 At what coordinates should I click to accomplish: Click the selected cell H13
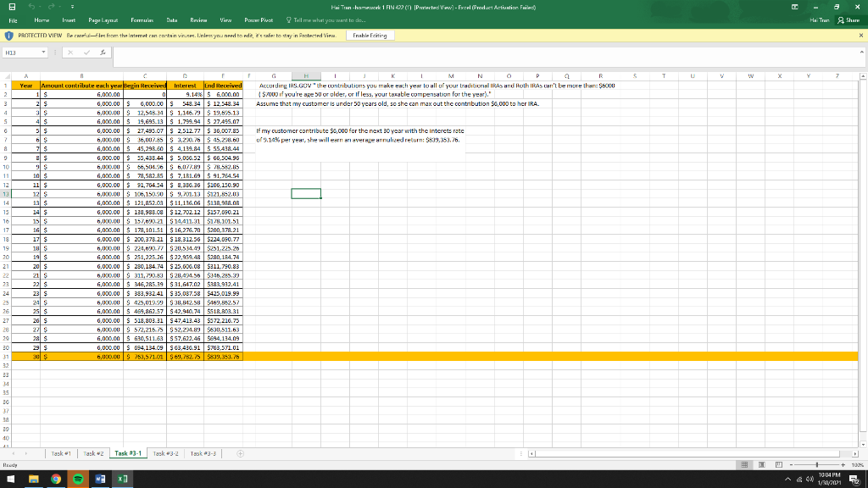[x=306, y=194]
